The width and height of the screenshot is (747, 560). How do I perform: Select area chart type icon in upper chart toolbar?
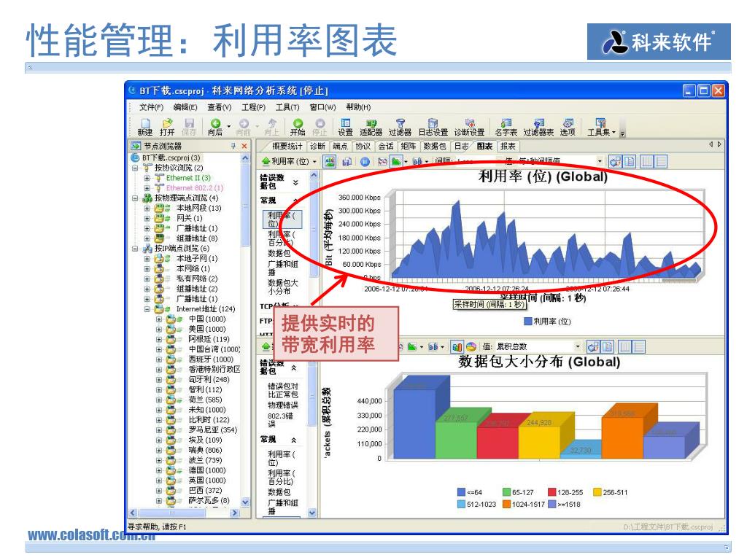point(396,161)
